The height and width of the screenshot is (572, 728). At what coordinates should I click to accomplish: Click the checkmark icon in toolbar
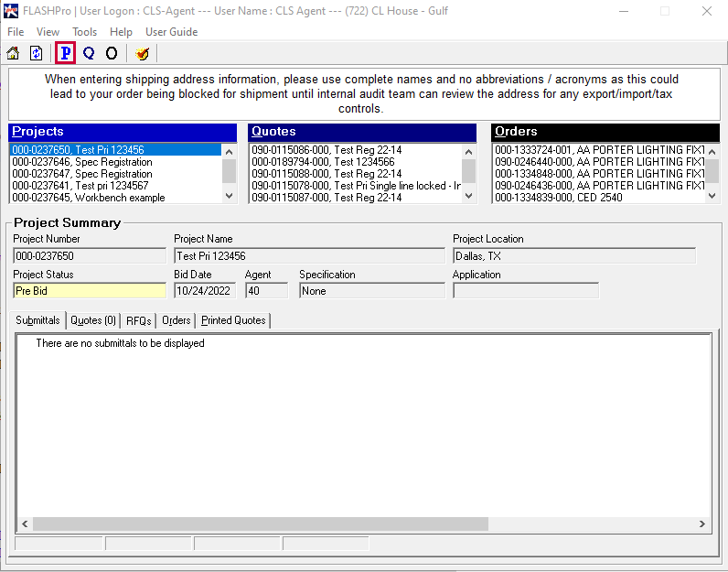coord(142,53)
